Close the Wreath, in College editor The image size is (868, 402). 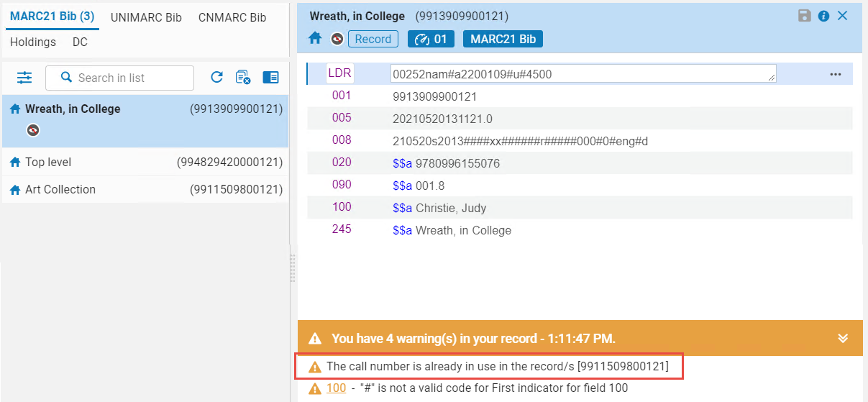coord(843,16)
